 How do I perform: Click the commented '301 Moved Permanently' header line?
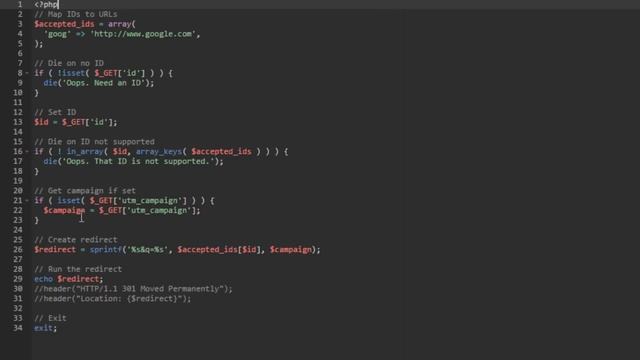point(133,289)
